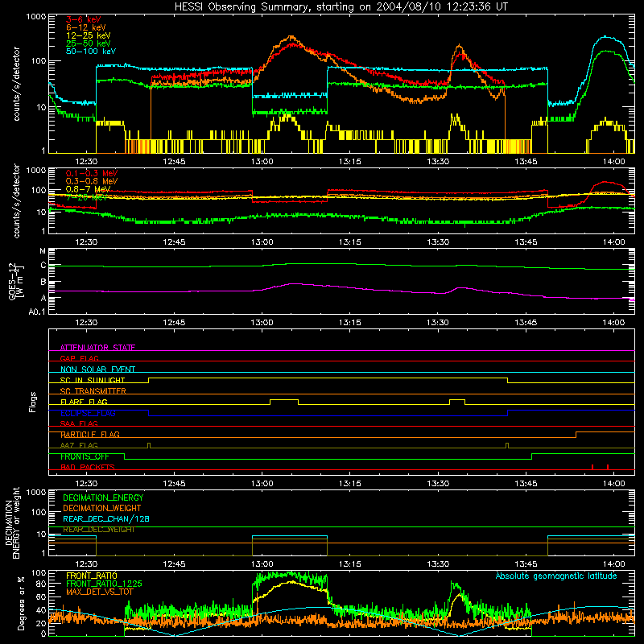
Task: Click the Flags axis label
Action: tap(32, 402)
